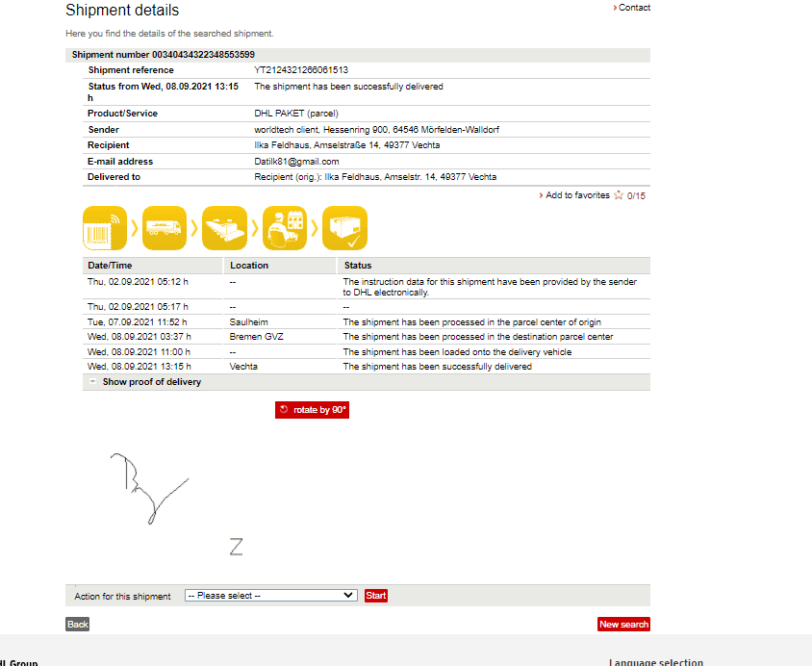Click the Add to favorites link

coord(577,195)
